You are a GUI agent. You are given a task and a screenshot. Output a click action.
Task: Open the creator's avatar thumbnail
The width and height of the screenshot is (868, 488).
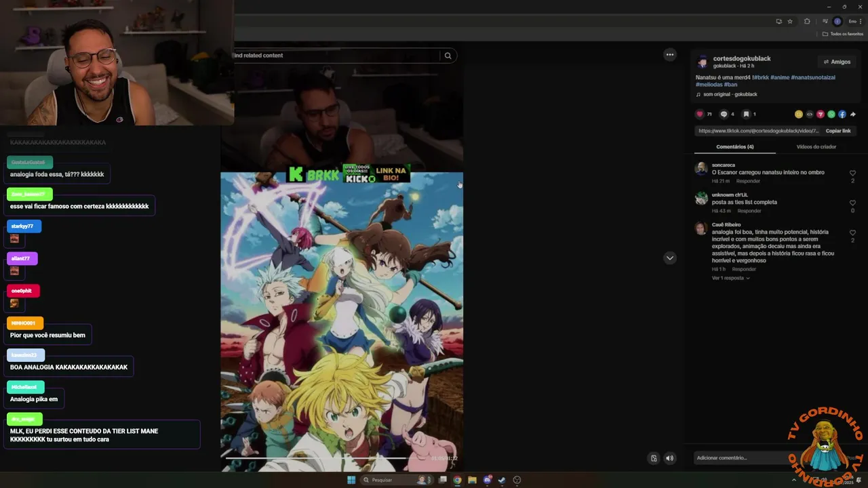[703, 62]
